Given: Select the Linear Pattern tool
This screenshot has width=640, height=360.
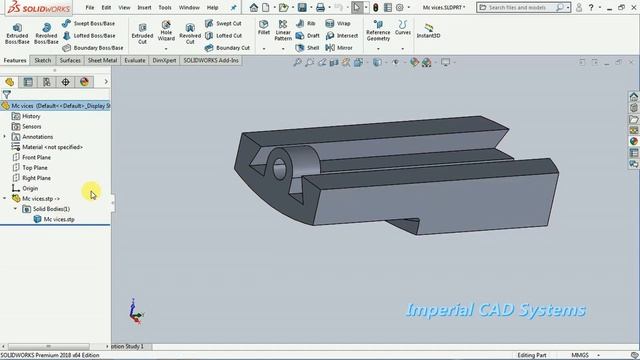Looking at the screenshot, I should (x=283, y=30).
